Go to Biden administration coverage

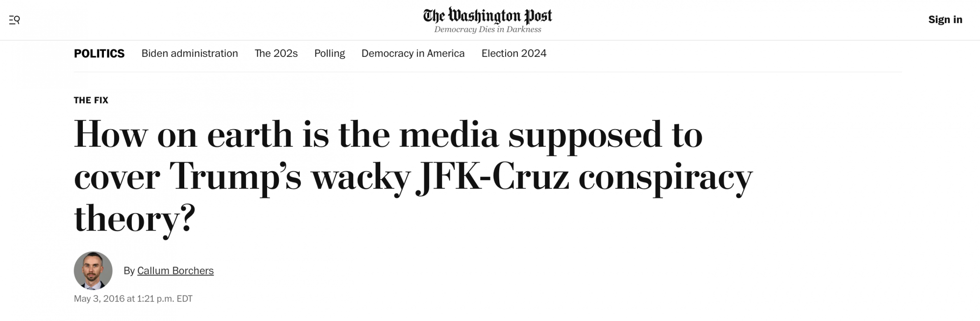pos(190,53)
